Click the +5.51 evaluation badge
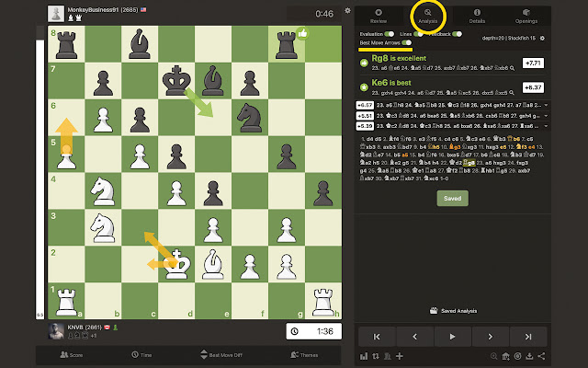Image resolution: width=588 pixels, height=368 pixels. coord(365,116)
